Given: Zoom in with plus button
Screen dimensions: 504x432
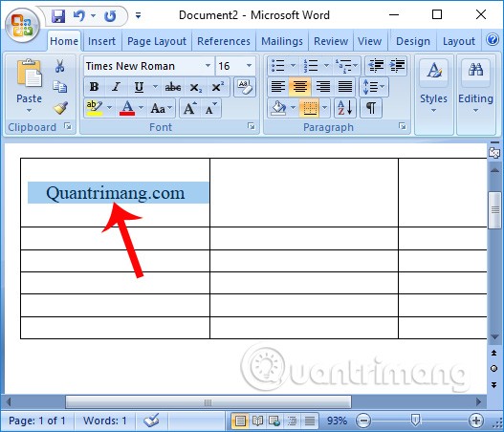Looking at the screenshot, I should pos(475,421).
